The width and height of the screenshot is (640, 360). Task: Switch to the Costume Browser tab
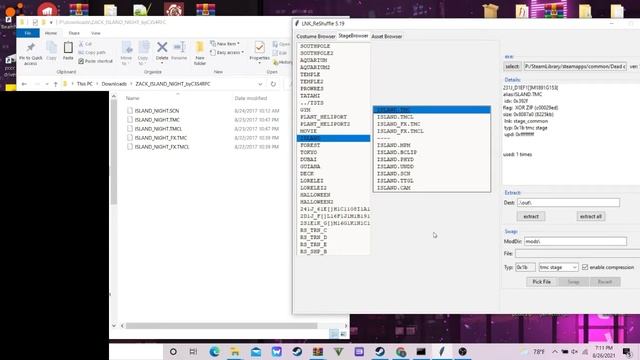(316, 36)
